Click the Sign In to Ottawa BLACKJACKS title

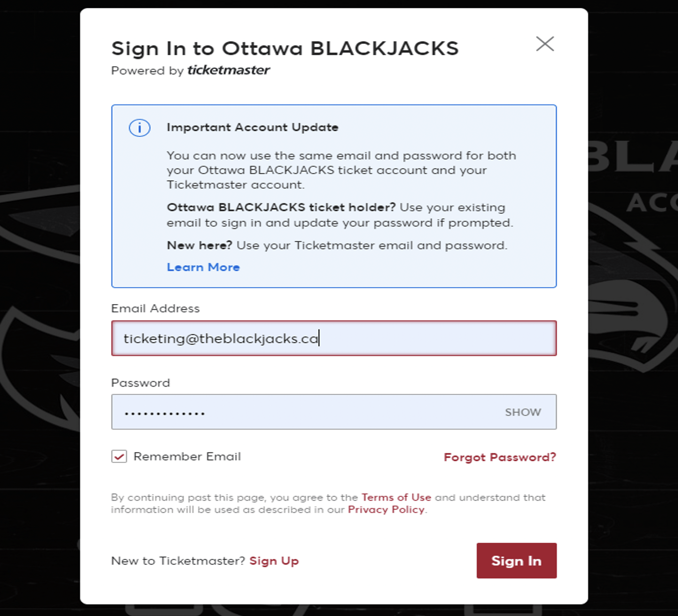tap(285, 48)
